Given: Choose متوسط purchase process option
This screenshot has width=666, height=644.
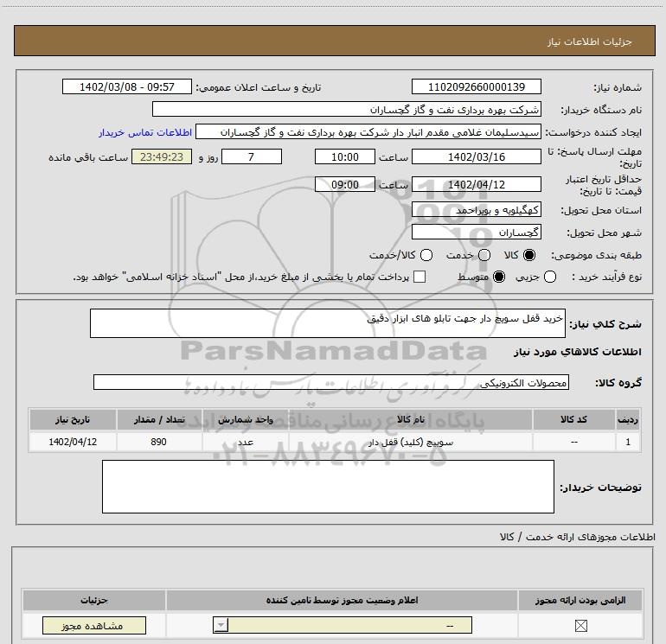Looking at the screenshot, I should pos(499,277).
